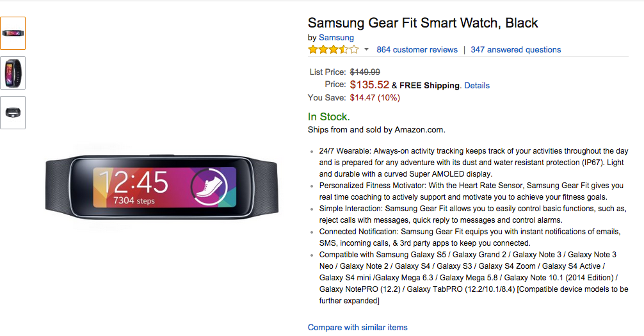Click the shipping Details link
Viewport: 644px width, 336px height.
point(477,85)
